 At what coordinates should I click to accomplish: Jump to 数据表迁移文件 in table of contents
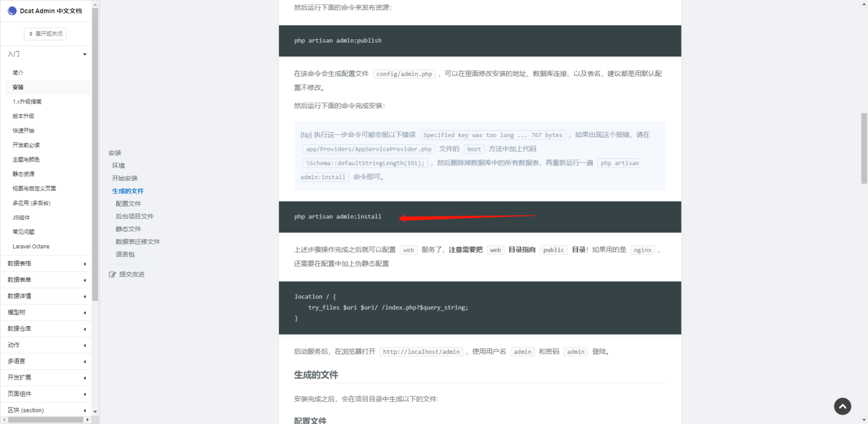click(x=137, y=242)
